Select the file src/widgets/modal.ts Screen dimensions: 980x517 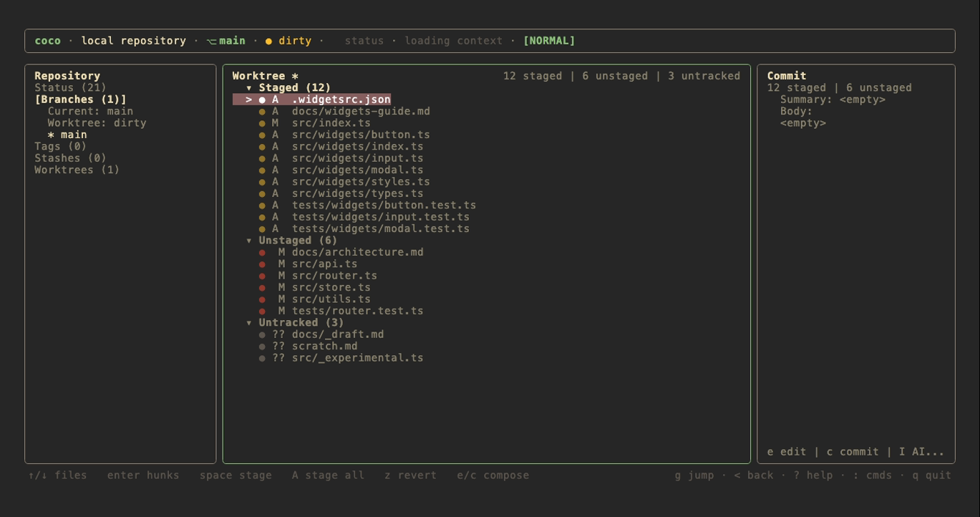coord(358,170)
